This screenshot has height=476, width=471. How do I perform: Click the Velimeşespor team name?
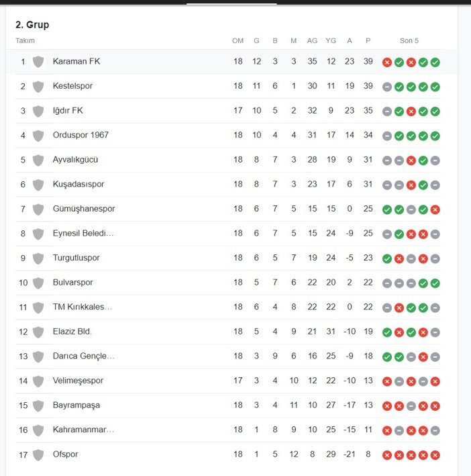point(78,381)
